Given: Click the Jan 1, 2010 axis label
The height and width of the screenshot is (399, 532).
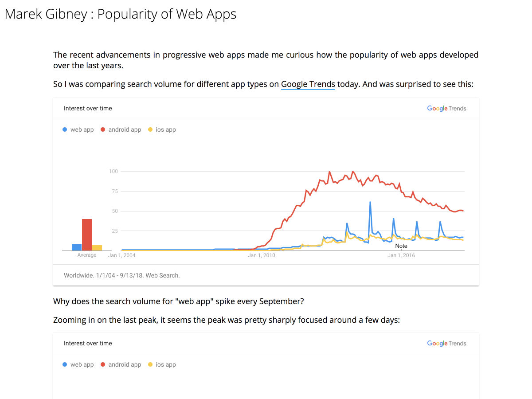Looking at the screenshot, I should 262,255.
